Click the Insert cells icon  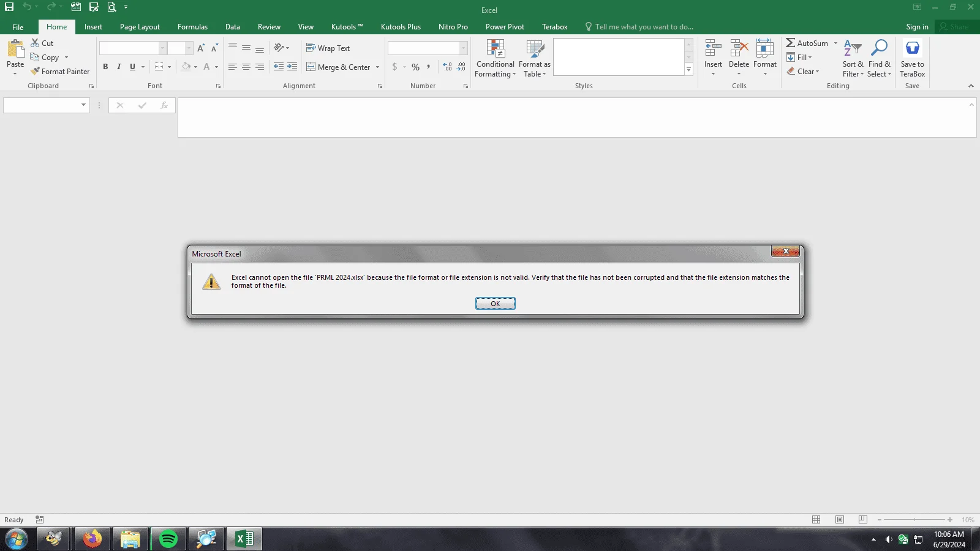tap(713, 48)
